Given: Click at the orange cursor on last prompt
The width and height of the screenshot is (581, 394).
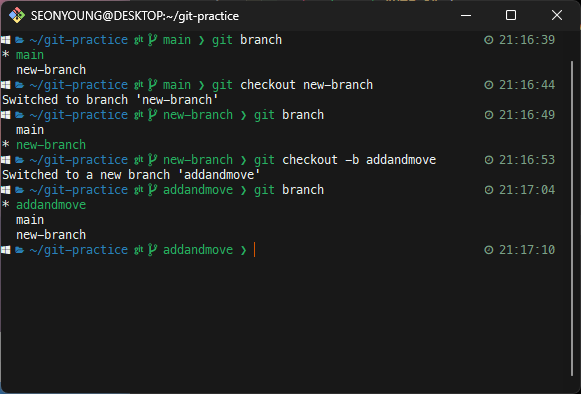Looking at the screenshot, I should coord(254,249).
